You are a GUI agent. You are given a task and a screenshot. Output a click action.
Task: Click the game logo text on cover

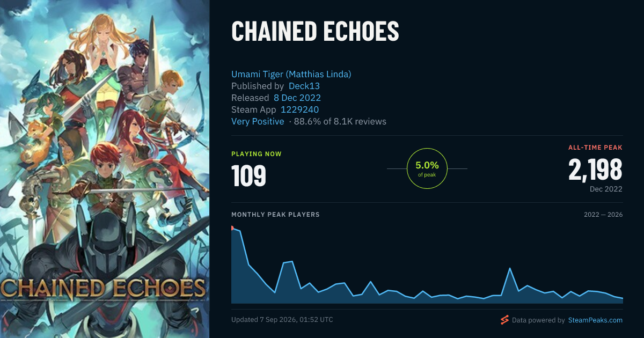coord(103,288)
